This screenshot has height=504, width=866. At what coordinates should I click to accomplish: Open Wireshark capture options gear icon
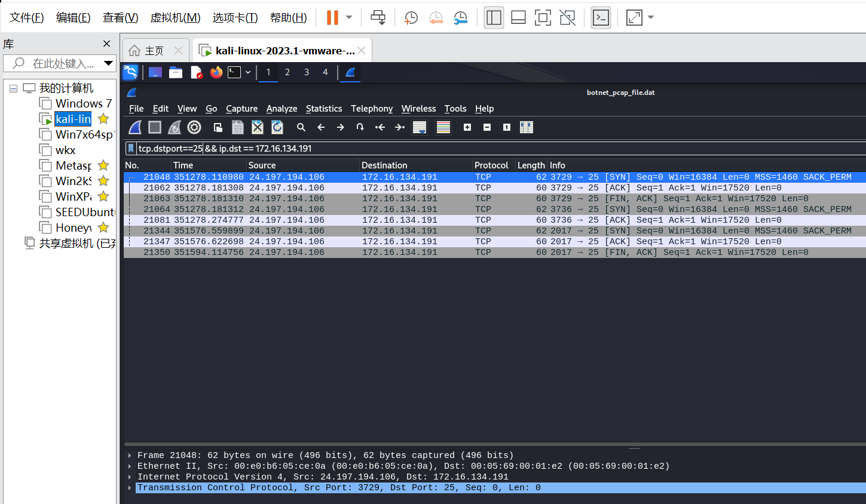pyautogui.click(x=194, y=127)
